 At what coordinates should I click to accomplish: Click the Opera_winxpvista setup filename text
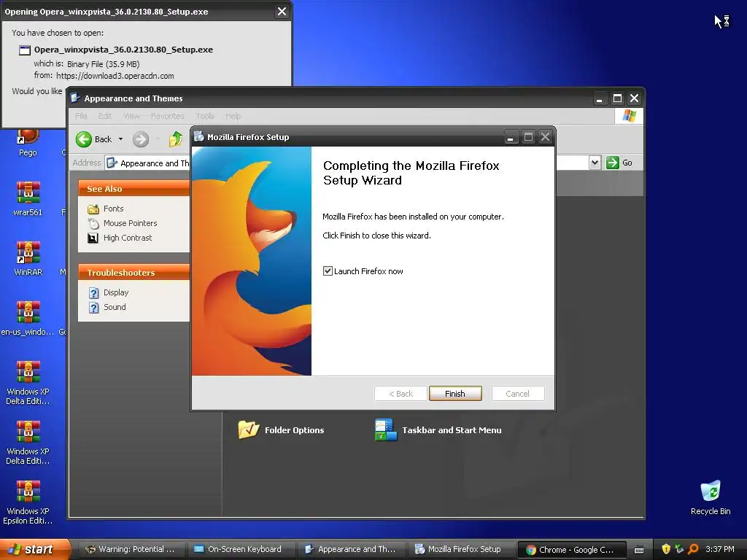[123, 50]
